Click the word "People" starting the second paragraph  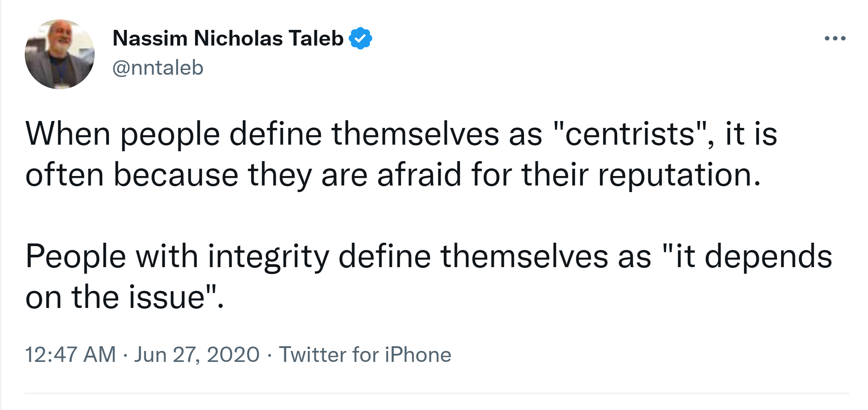[76, 257]
